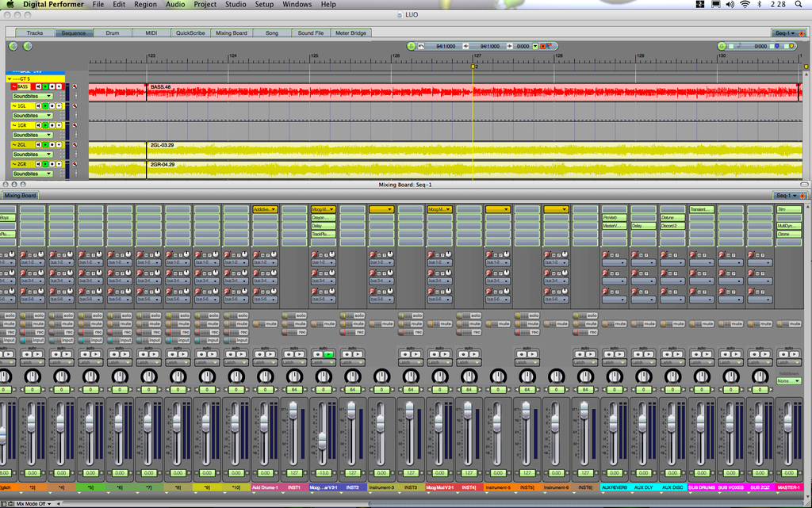
Task: Click the automation play button on the Moog...arV2-1 strip
Action: pyautogui.click(x=327, y=354)
